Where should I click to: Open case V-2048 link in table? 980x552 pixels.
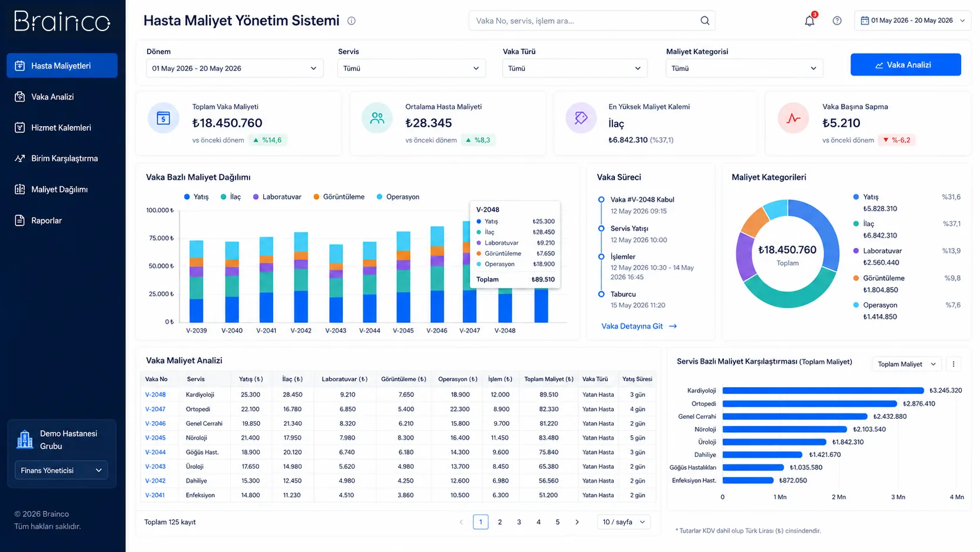click(155, 395)
